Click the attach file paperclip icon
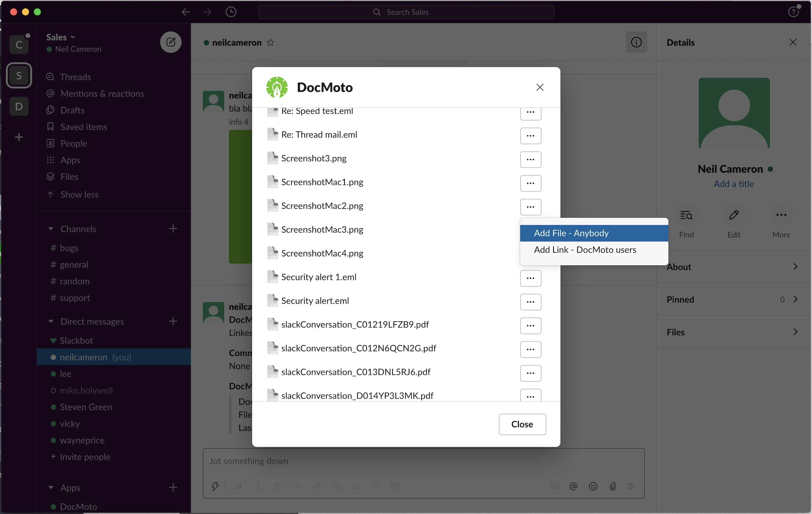The height and width of the screenshot is (514, 812). [612, 486]
